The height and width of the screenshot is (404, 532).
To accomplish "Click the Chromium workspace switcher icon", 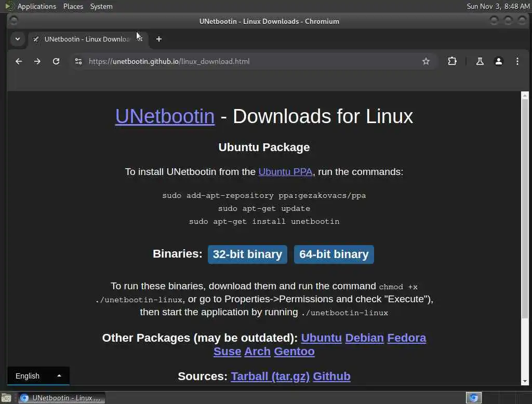I will click(474, 398).
